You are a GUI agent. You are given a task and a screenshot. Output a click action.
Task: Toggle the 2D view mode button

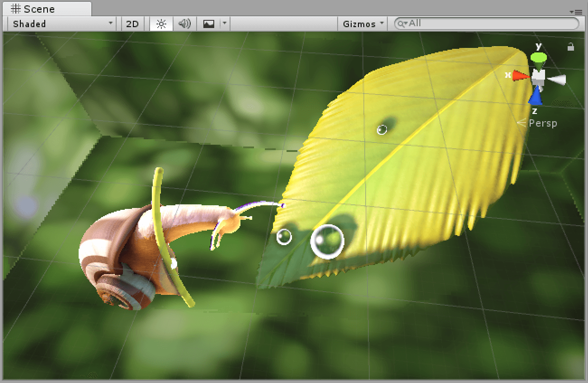tap(132, 24)
